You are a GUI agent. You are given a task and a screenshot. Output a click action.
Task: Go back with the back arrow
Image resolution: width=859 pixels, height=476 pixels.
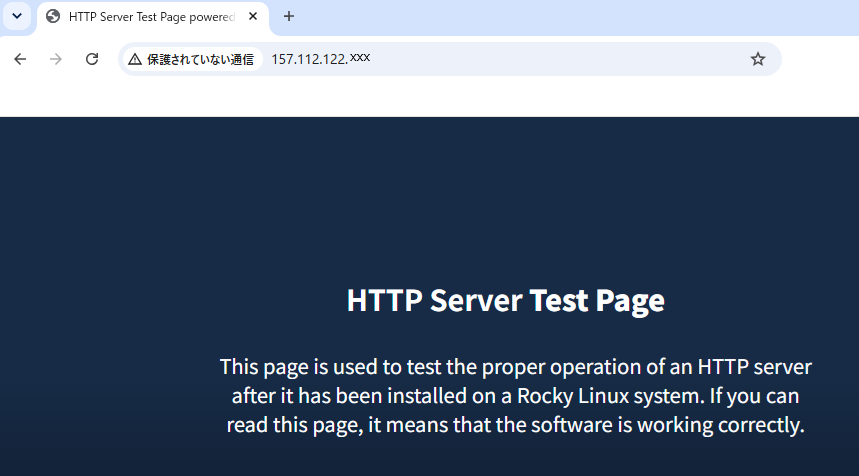pyautogui.click(x=20, y=59)
